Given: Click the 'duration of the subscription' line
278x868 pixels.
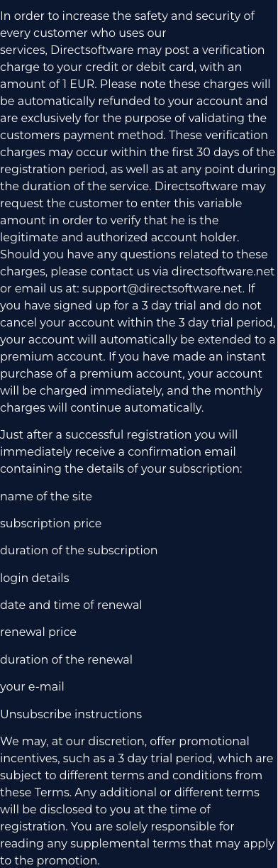Looking at the screenshot, I should click(x=79, y=550).
